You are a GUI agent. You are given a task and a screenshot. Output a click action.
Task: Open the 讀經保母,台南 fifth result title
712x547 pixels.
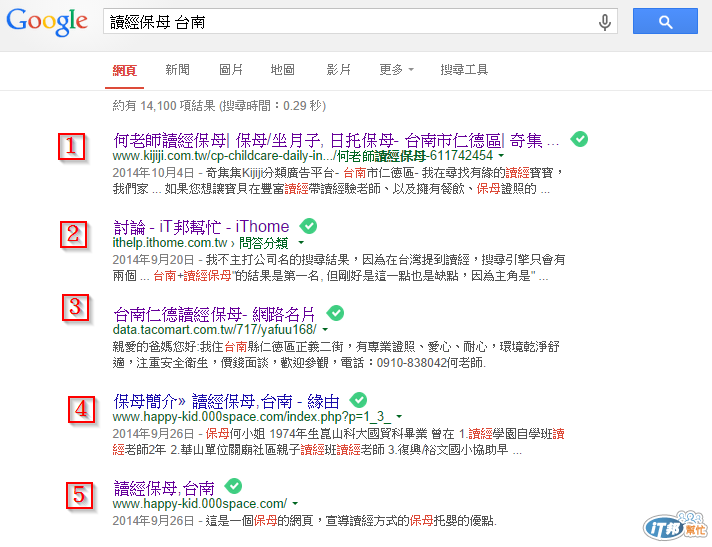[x=164, y=488]
